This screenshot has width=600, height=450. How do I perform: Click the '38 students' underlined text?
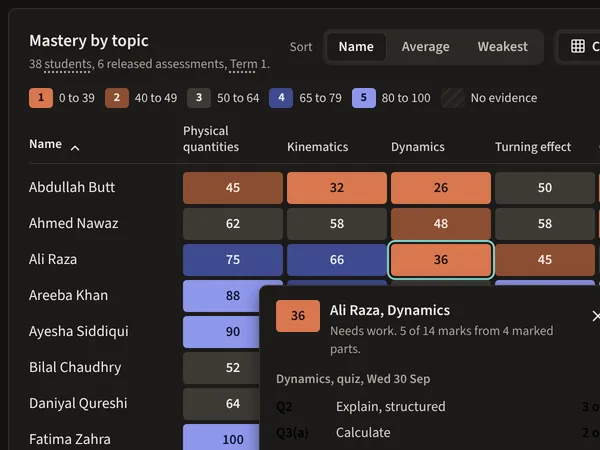point(60,64)
